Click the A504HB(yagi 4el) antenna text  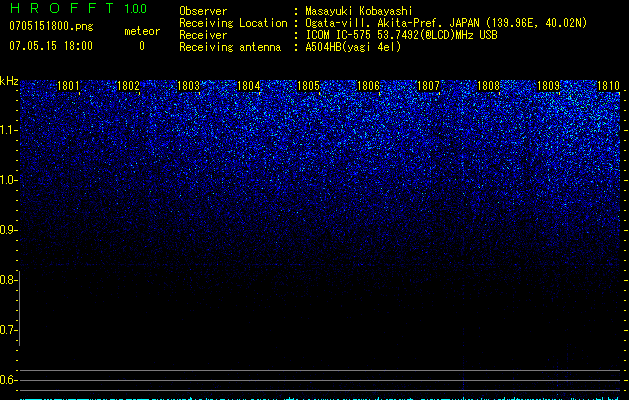[x=353, y=47]
